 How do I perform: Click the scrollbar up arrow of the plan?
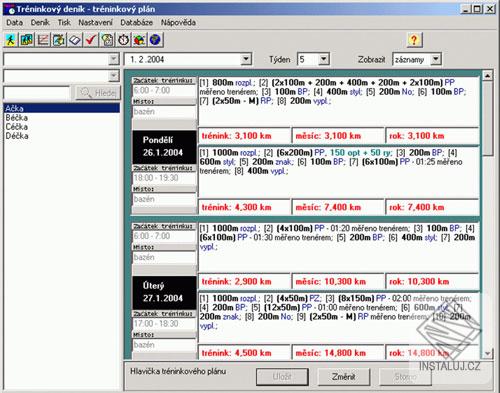tap(487, 76)
